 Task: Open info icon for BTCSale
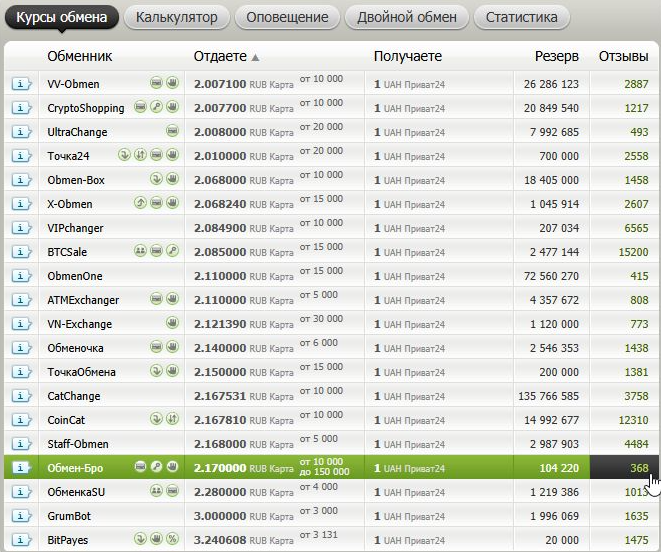[x=21, y=252]
